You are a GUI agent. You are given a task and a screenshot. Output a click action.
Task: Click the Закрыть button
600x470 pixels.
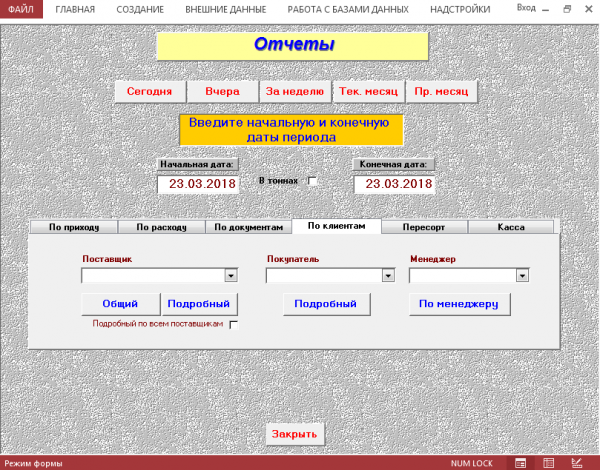[295, 434]
